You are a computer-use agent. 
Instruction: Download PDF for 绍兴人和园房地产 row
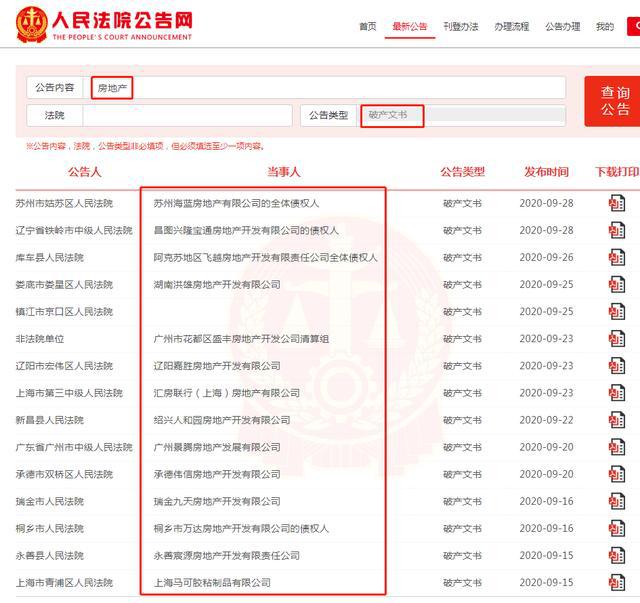tap(617, 420)
